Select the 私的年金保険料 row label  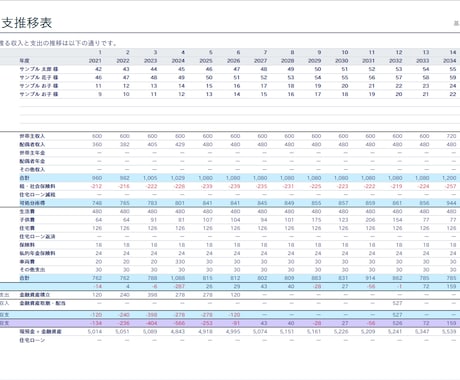coord(37,253)
